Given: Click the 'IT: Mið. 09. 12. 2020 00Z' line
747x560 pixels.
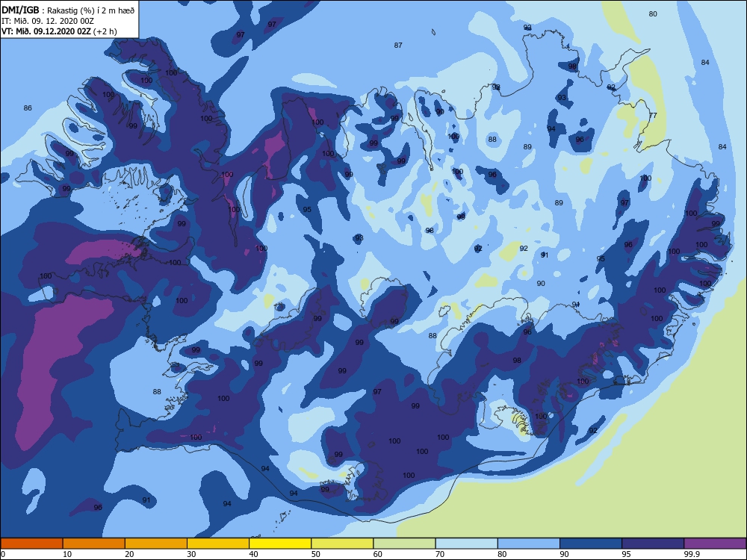Looking at the screenshot, I should coord(48,21).
